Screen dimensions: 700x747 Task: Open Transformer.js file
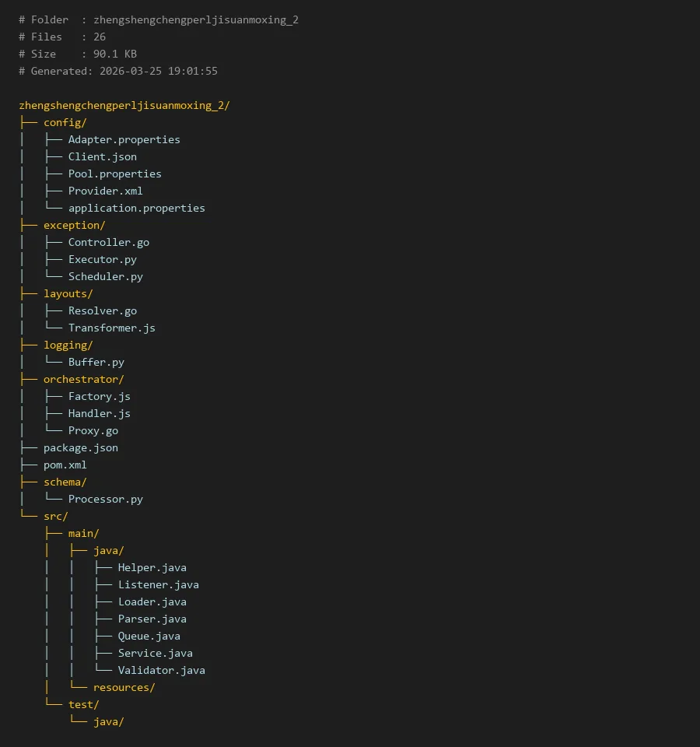111,328
